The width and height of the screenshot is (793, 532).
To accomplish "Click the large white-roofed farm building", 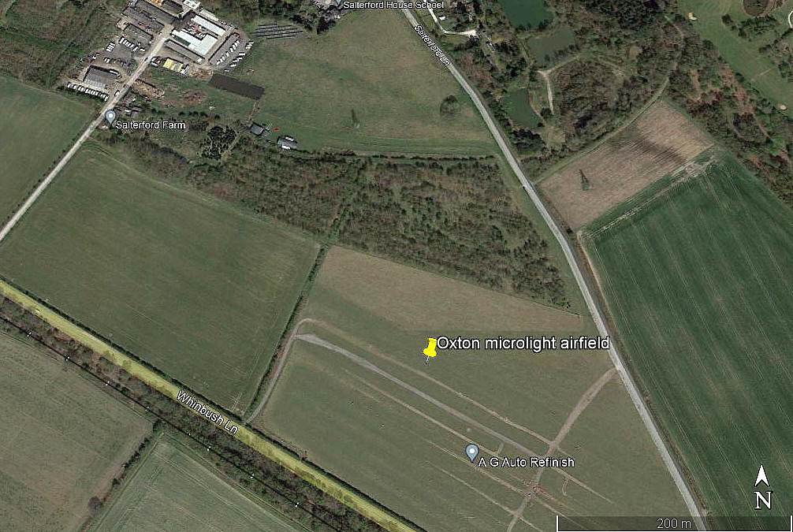I will click(x=195, y=42).
